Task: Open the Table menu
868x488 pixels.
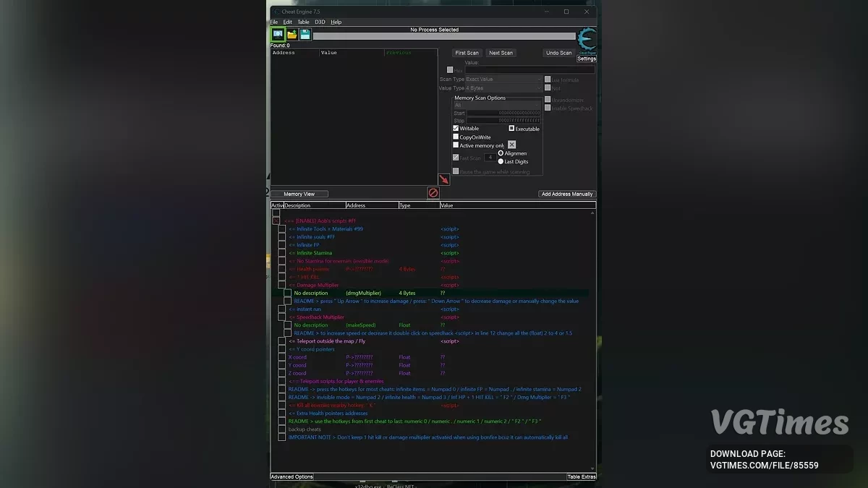Action: pos(304,22)
